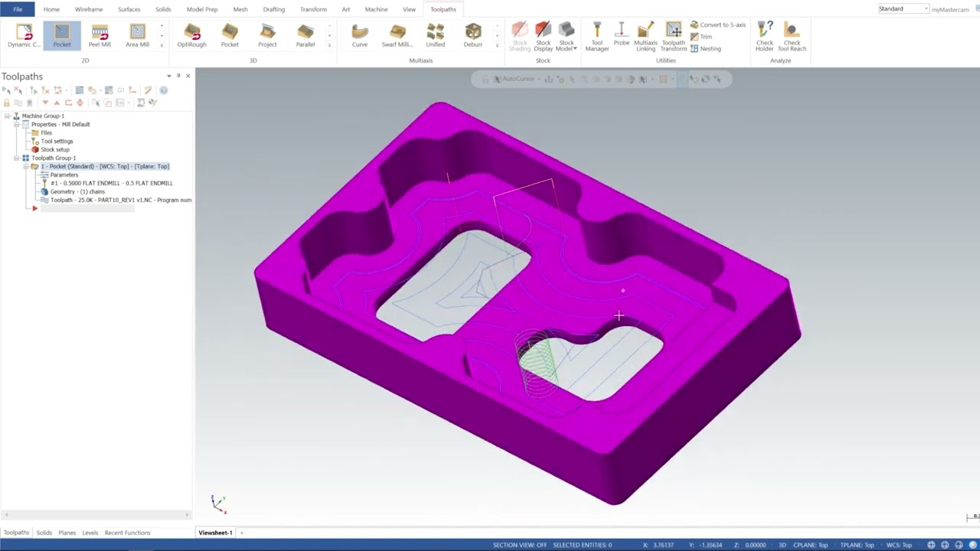
Task: Choose the Unified multiaxis toolpath
Action: tap(435, 36)
